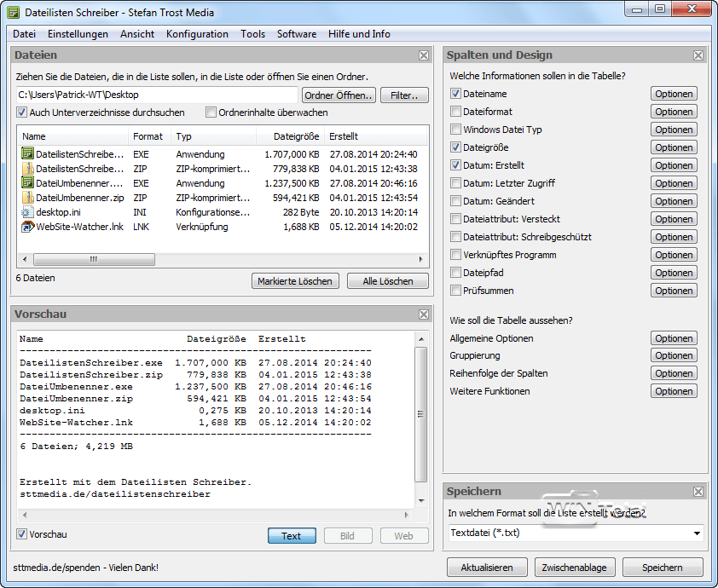Copy list via Zwischenablage button
Screen dimensions: 718x588
575,568
